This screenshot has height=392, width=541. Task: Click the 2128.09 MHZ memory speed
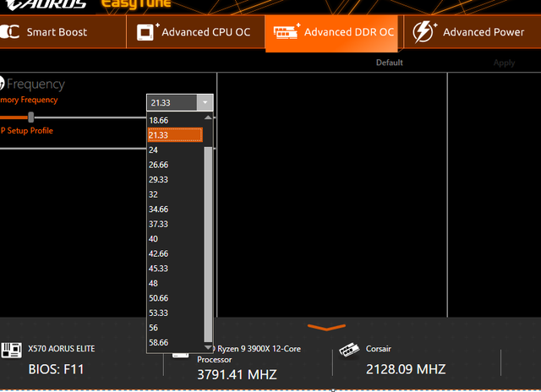tap(406, 369)
